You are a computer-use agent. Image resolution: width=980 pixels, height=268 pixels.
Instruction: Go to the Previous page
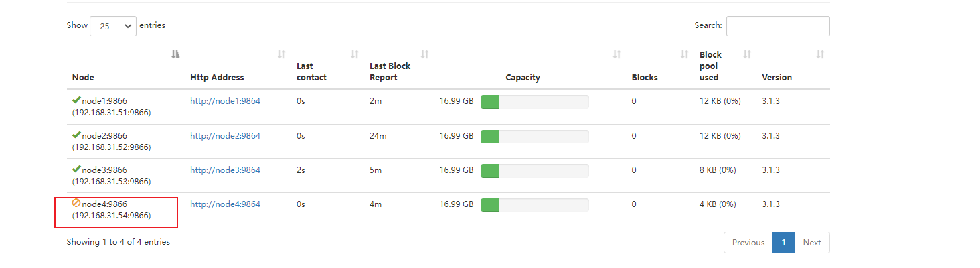pyautogui.click(x=748, y=243)
